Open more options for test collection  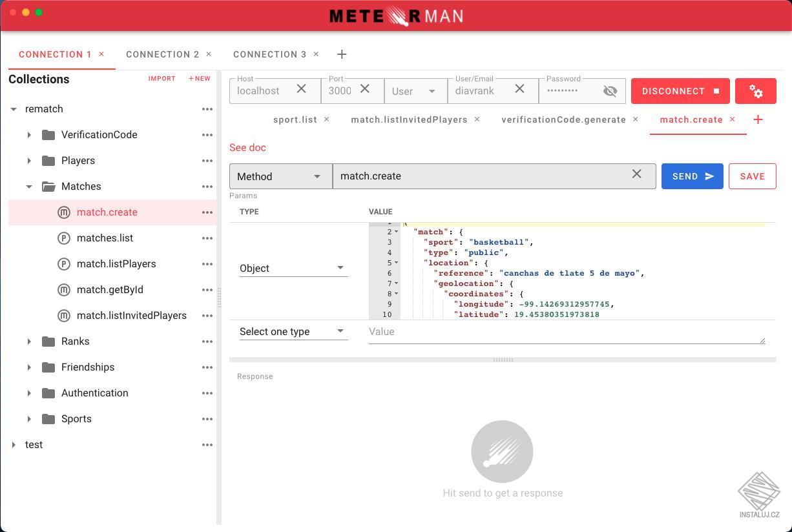tap(207, 445)
